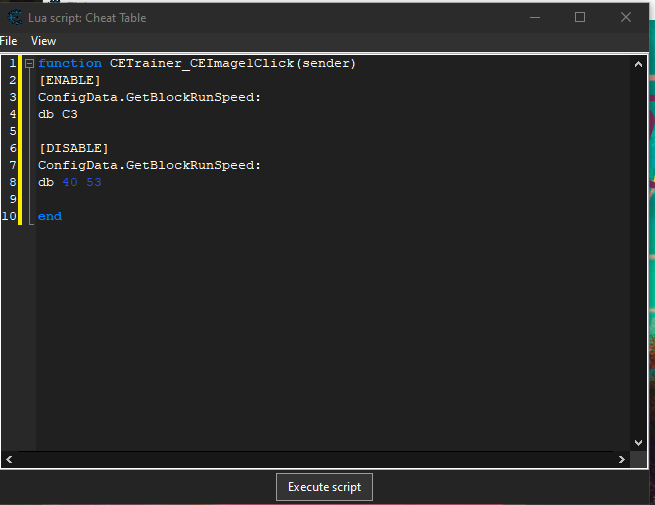Click the horizontal scrollbar right arrow

[622, 459]
